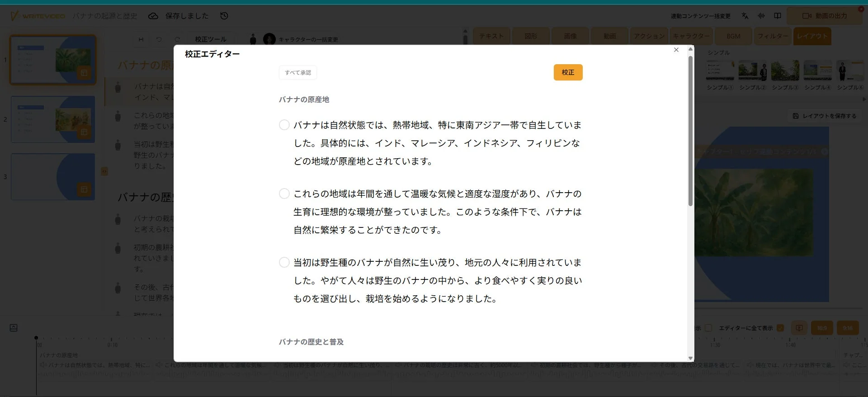Select slide 1 thumbnail

coord(53,60)
